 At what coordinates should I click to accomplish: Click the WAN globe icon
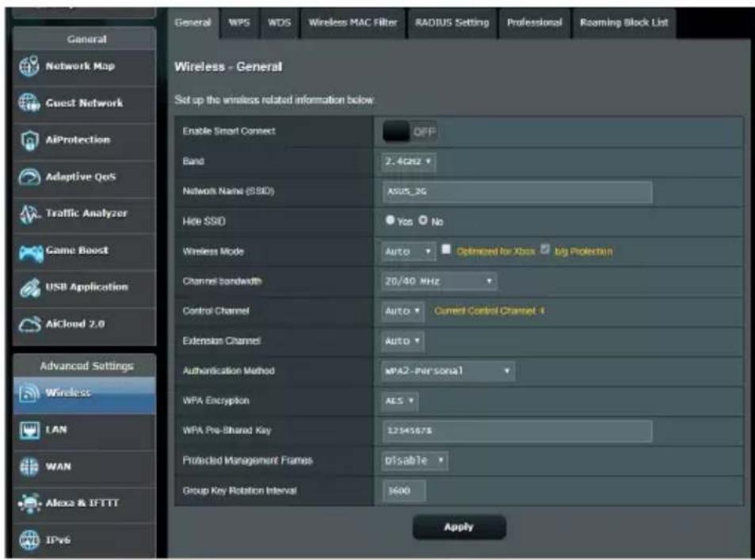(x=29, y=467)
